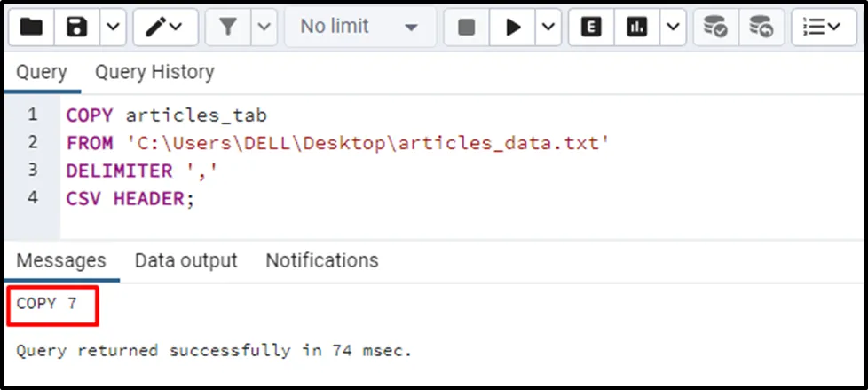Open the No limit rows dropdown
The width and height of the screenshot is (868, 390).
(x=359, y=28)
